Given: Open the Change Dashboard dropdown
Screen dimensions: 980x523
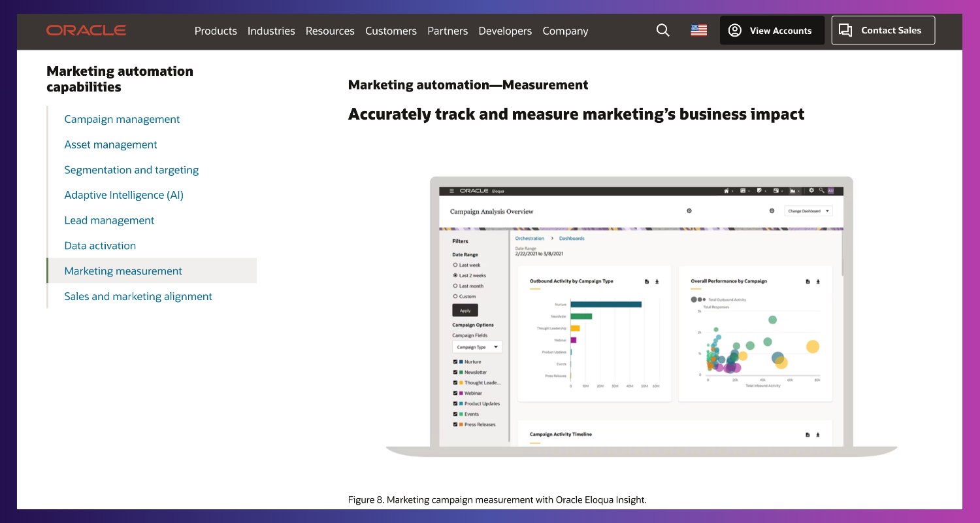Looking at the screenshot, I should tap(808, 211).
